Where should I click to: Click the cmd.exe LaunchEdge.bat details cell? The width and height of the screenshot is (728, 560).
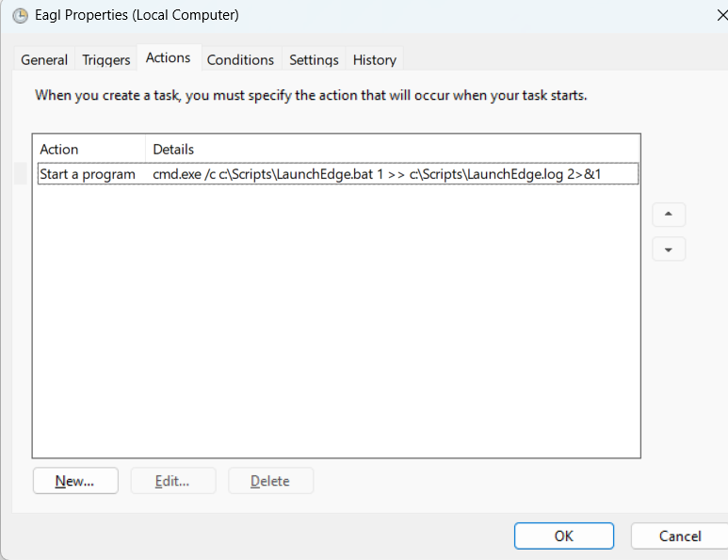377,174
